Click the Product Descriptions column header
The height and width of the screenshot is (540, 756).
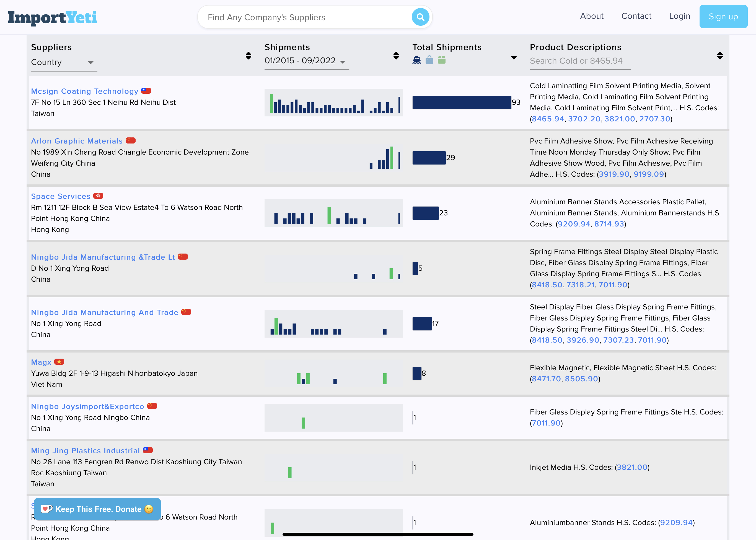click(575, 47)
